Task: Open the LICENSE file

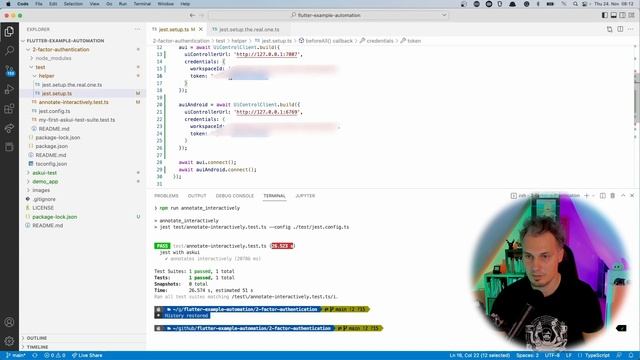Action: point(43,208)
